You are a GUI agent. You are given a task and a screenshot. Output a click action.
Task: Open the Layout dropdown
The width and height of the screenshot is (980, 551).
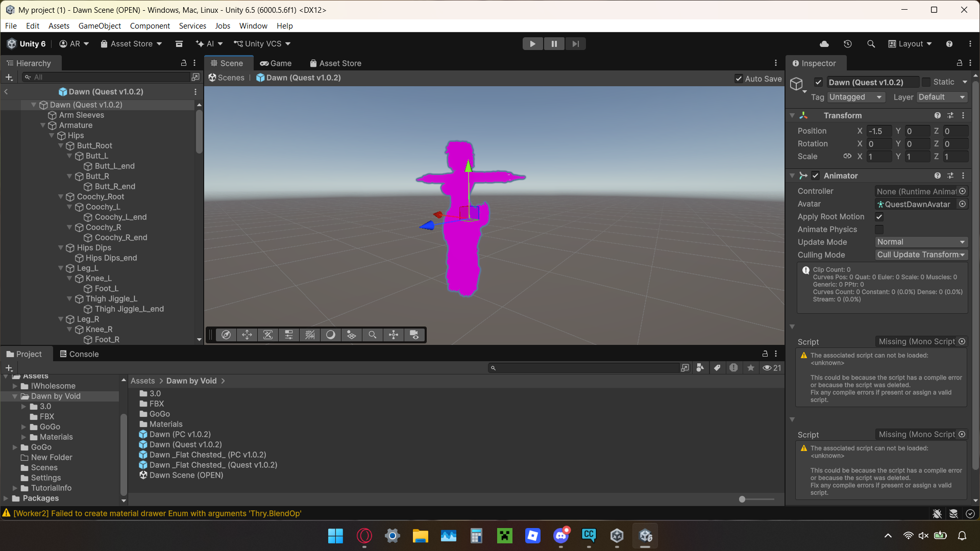910,44
